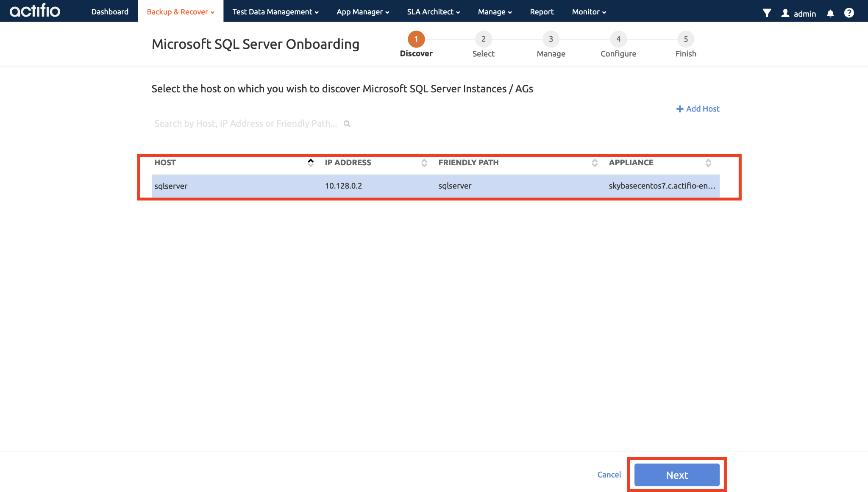Expand the App Manager menu

click(363, 11)
